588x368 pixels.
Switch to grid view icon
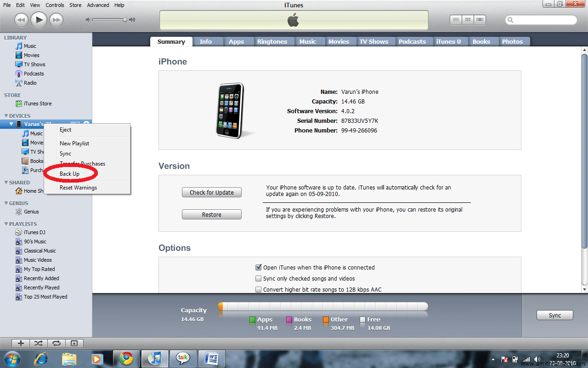(x=468, y=20)
